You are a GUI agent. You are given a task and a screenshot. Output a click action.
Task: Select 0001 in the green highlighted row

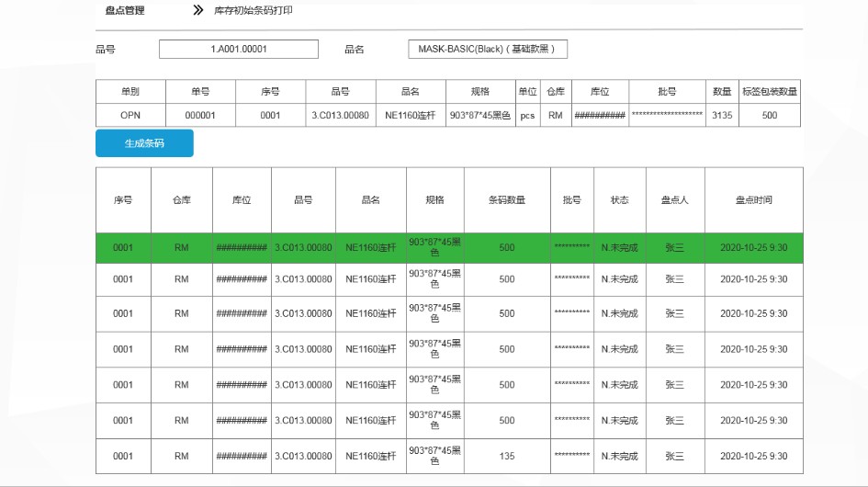pyautogui.click(x=123, y=248)
